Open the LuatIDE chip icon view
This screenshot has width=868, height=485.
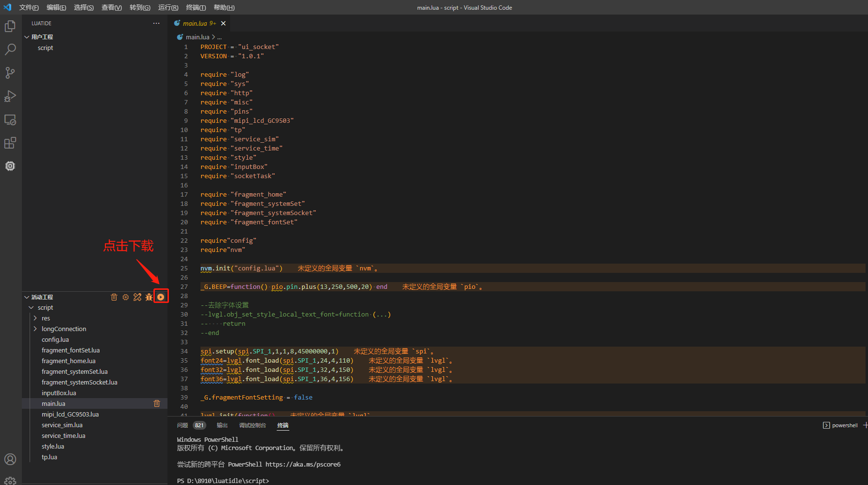10,166
